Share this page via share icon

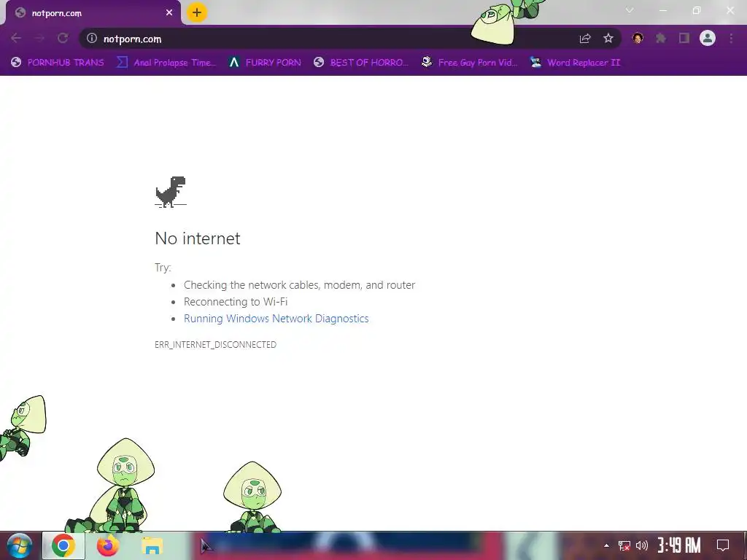pyautogui.click(x=585, y=39)
